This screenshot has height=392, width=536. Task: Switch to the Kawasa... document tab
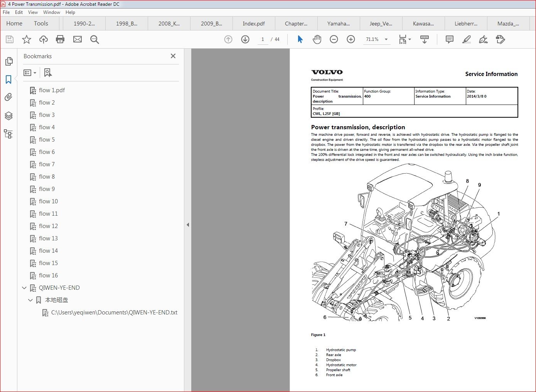(423, 24)
